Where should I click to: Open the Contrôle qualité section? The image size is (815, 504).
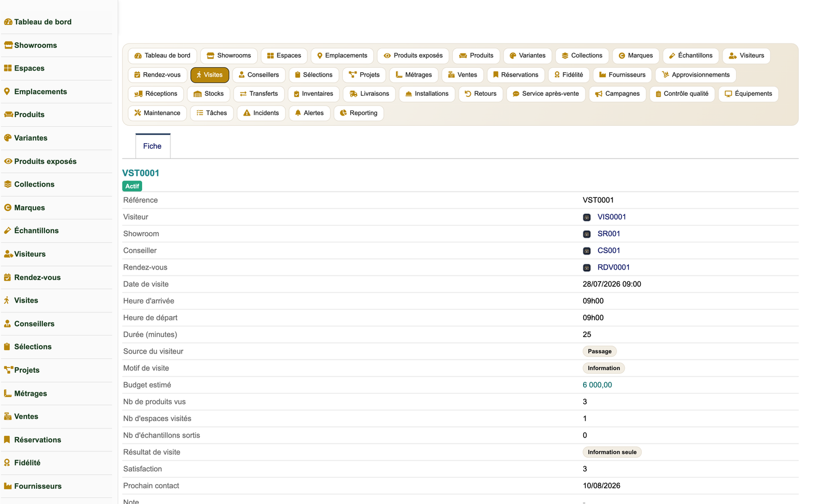pos(682,94)
